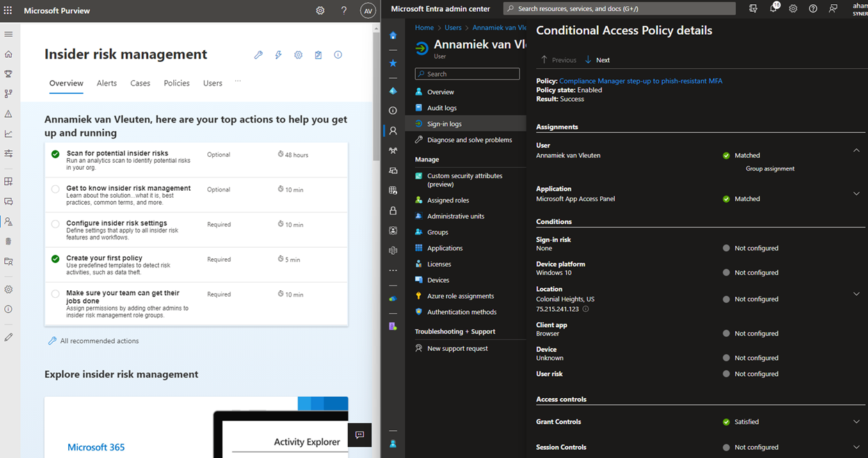Click the lightning bolt icon in page header
The image size is (868, 458).
click(x=278, y=55)
